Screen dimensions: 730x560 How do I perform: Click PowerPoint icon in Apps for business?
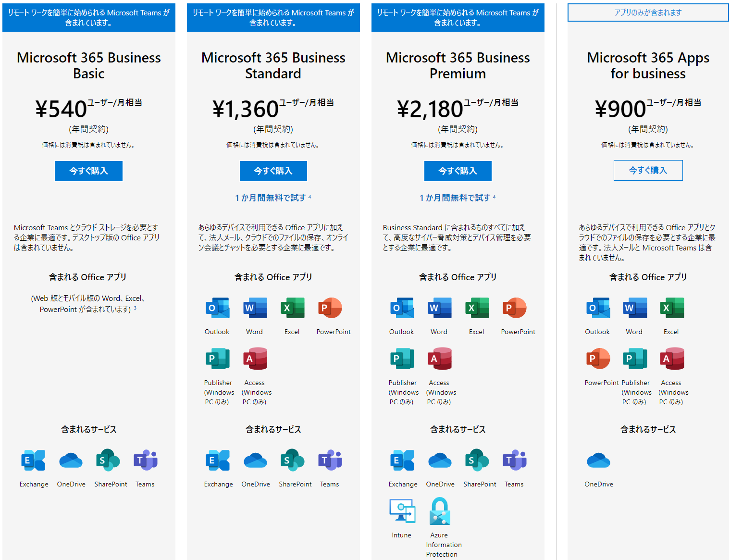598,359
